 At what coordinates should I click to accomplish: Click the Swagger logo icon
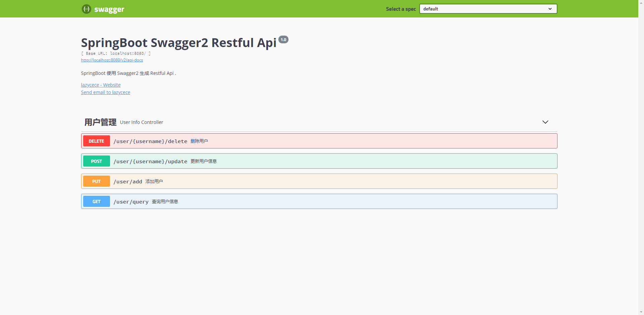click(x=86, y=9)
